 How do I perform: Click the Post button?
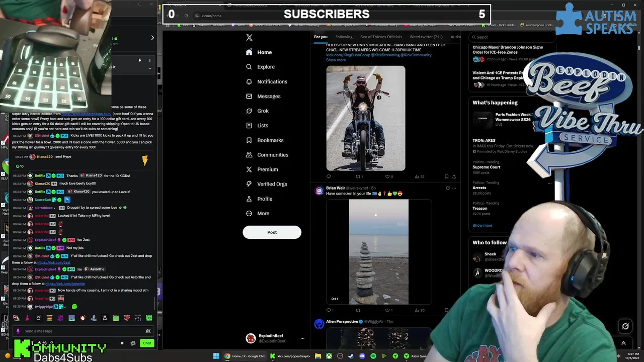[272, 232]
